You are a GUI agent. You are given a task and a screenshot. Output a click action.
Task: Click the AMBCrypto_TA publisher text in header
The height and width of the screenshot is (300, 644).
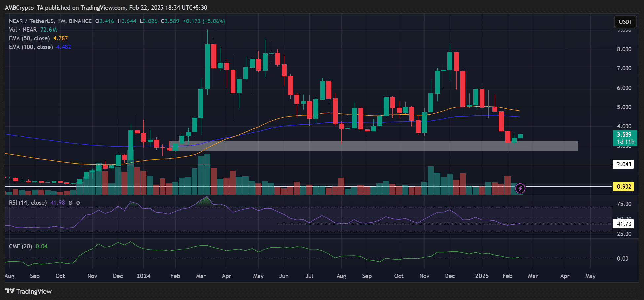(x=24, y=8)
